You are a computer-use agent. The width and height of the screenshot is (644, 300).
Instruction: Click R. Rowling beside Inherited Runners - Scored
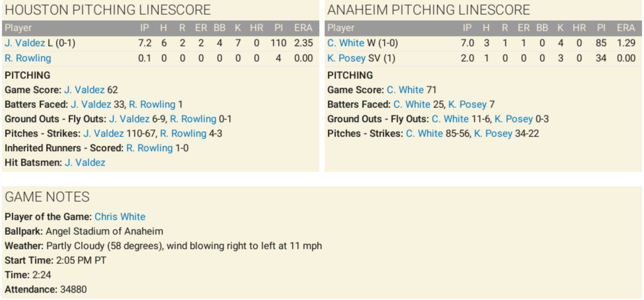[149, 148]
